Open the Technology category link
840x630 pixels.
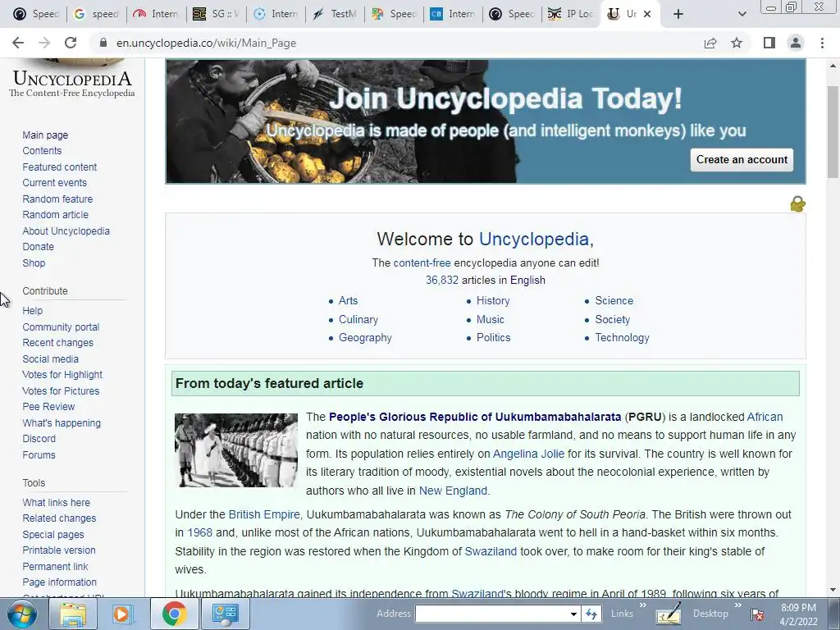(x=622, y=337)
